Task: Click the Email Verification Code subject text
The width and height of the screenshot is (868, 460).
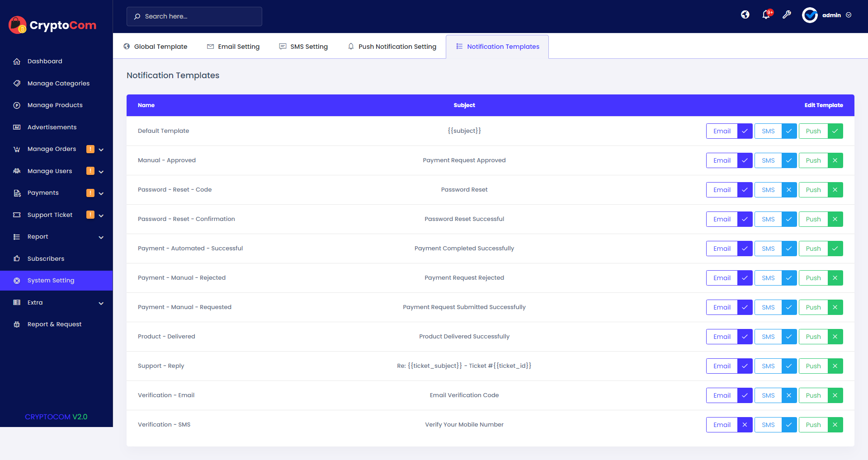Action: click(x=464, y=395)
